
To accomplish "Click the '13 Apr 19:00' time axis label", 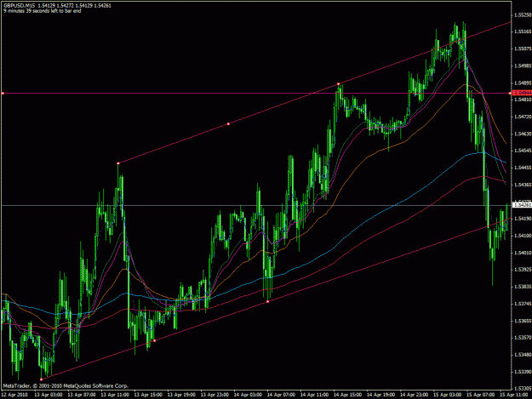I will click(x=181, y=395).
